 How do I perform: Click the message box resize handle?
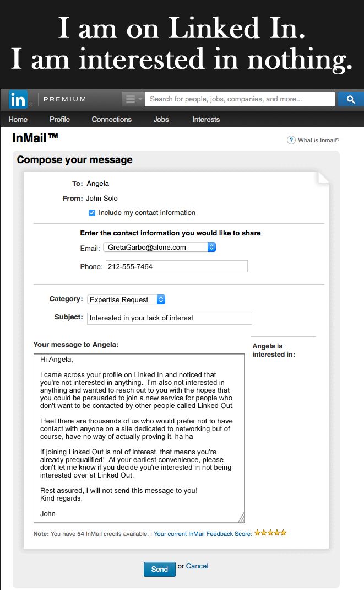pyautogui.click(x=241, y=518)
